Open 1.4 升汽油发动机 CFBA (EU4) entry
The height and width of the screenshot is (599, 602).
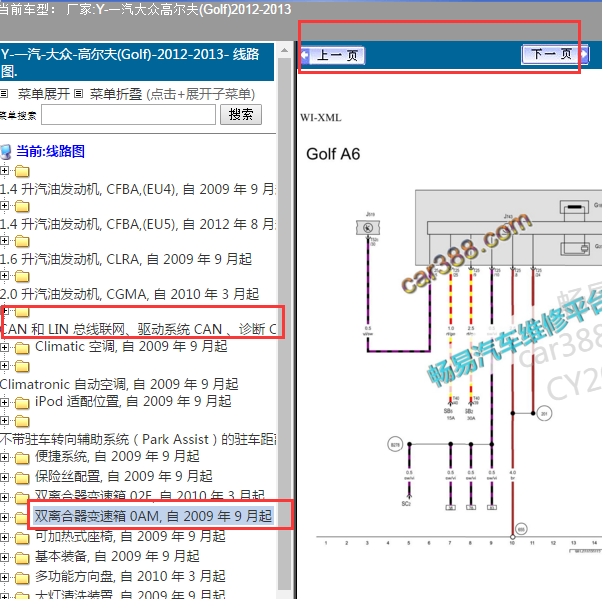[x=138, y=189]
